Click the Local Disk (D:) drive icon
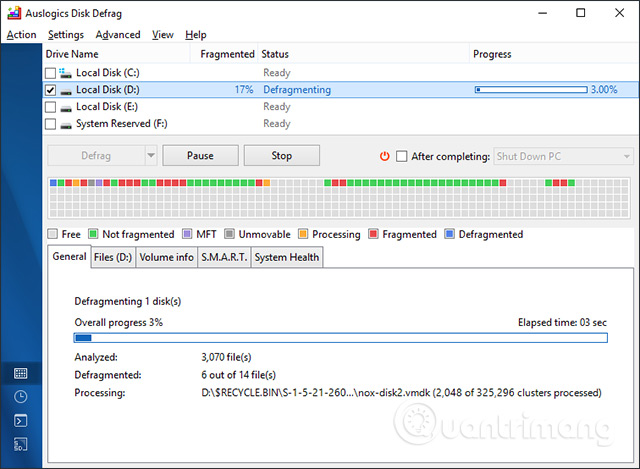This screenshot has height=469, width=640. [x=66, y=91]
